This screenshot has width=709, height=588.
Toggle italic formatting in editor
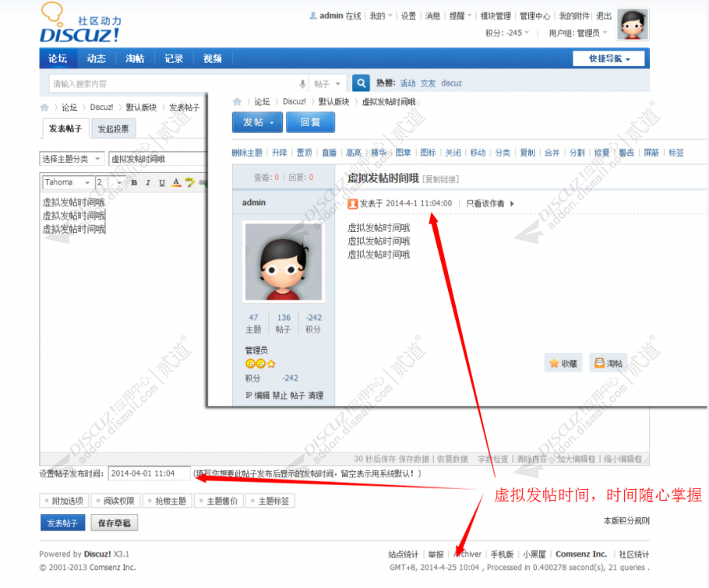[148, 182]
